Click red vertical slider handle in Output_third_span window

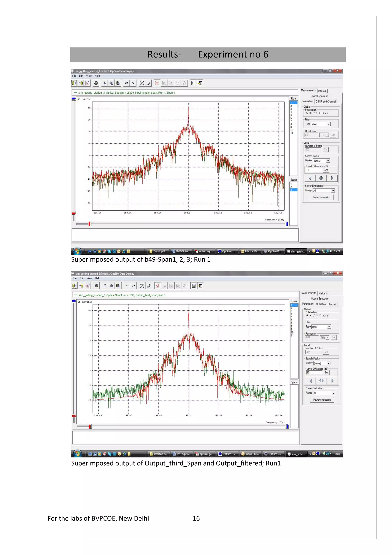[74, 416]
